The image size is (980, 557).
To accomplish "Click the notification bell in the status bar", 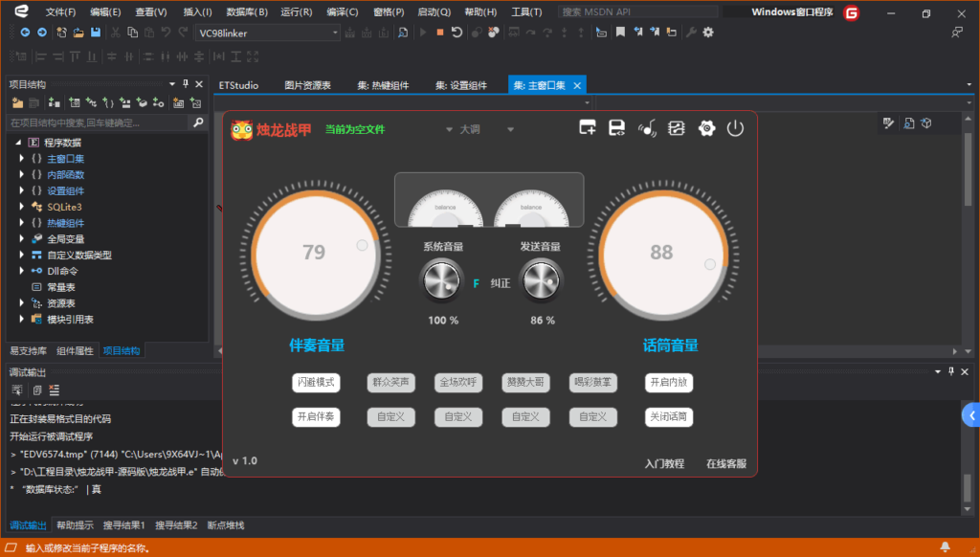I will [x=945, y=547].
